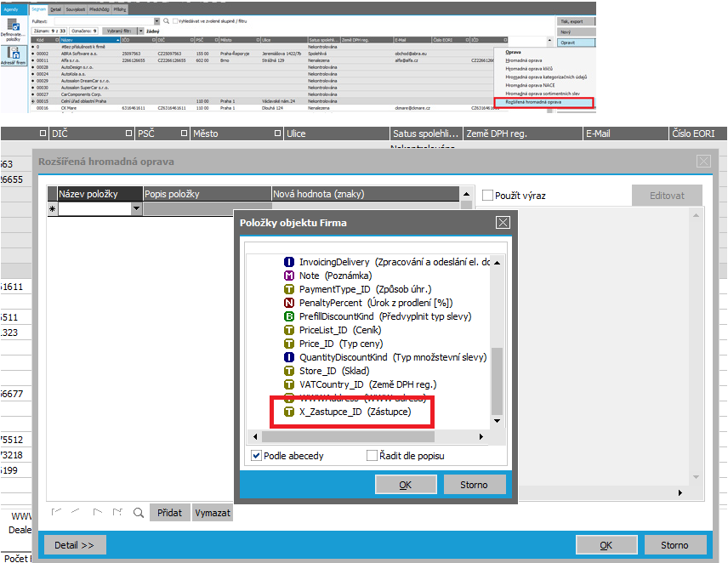Select the InvoicingDelivery field icon
Viewport: 728px width, 563px height.
click(288, 262)
